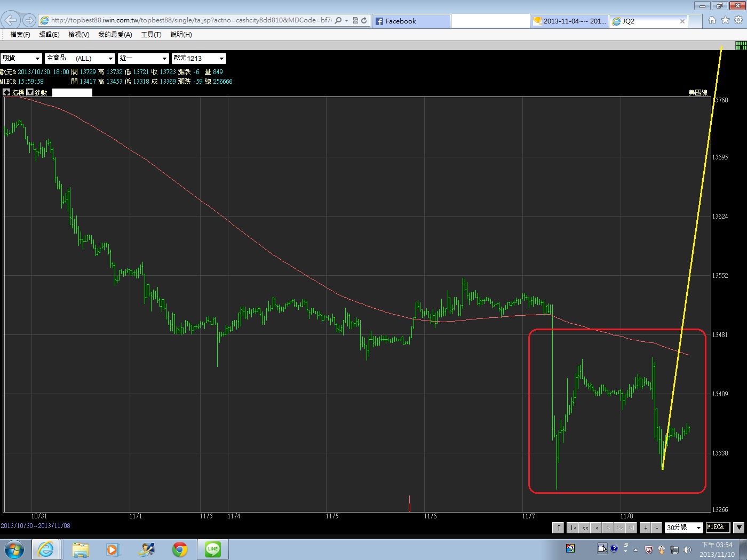Click the browser forward arrow

tap(29, 20)
